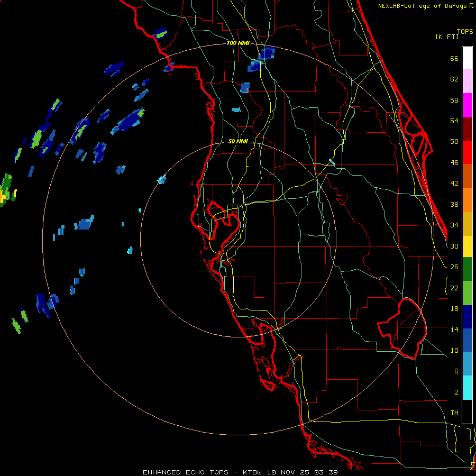This screenshot has height=476, width=476.
Task: Click the NEXLAB-College of DuPage credit text
Action: click(425, 6)
